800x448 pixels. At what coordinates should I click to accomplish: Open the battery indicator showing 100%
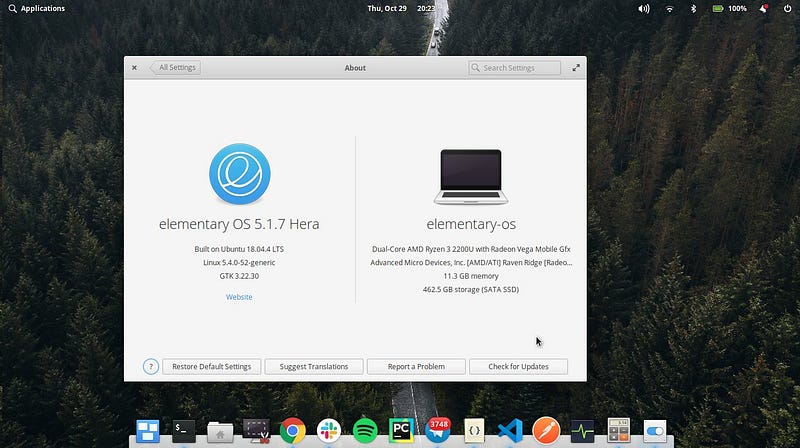(730, 9)
